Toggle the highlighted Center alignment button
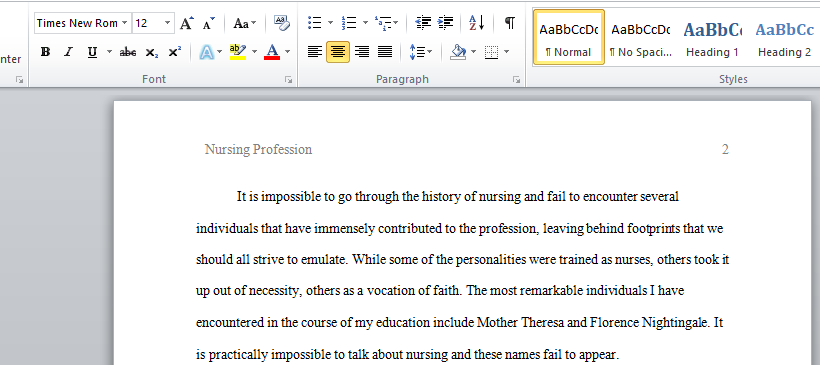The height and width of the screenshot is (365, 820). point(338,52)
